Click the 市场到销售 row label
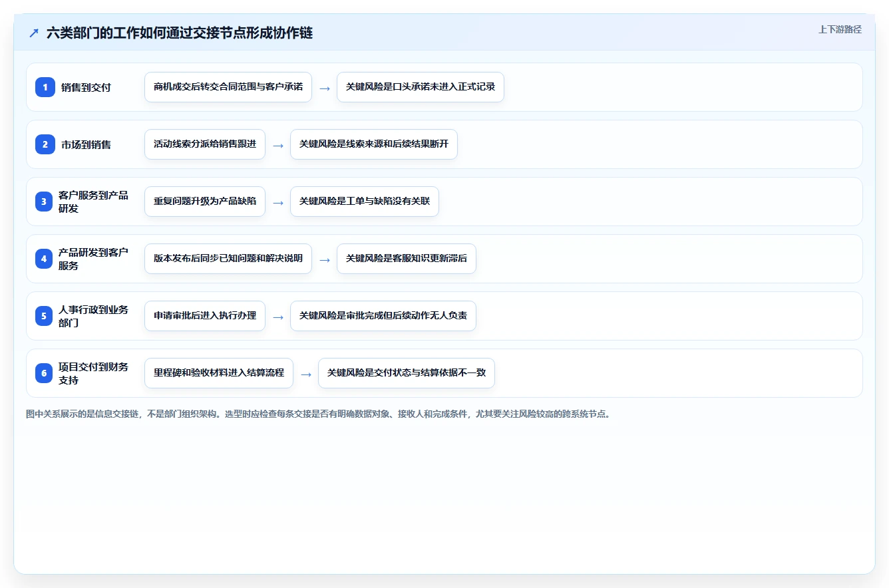This screenshot has width=889, height=588. [86, 144]
